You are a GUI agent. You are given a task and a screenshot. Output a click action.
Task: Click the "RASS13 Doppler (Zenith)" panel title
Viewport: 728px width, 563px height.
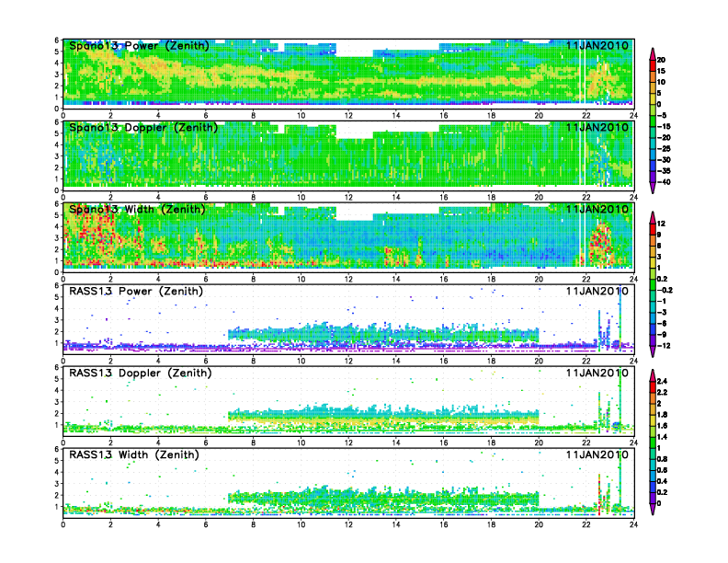[141, 373]
